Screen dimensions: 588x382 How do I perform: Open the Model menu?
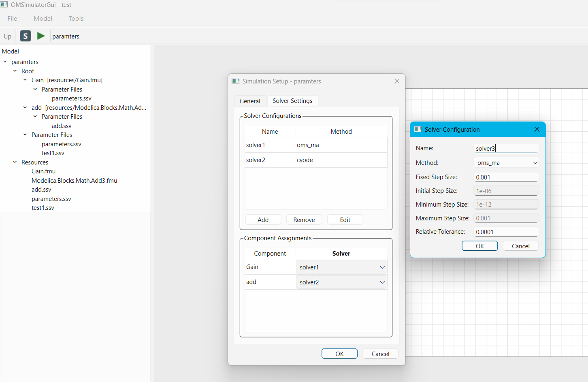click(x=43, y=18)
